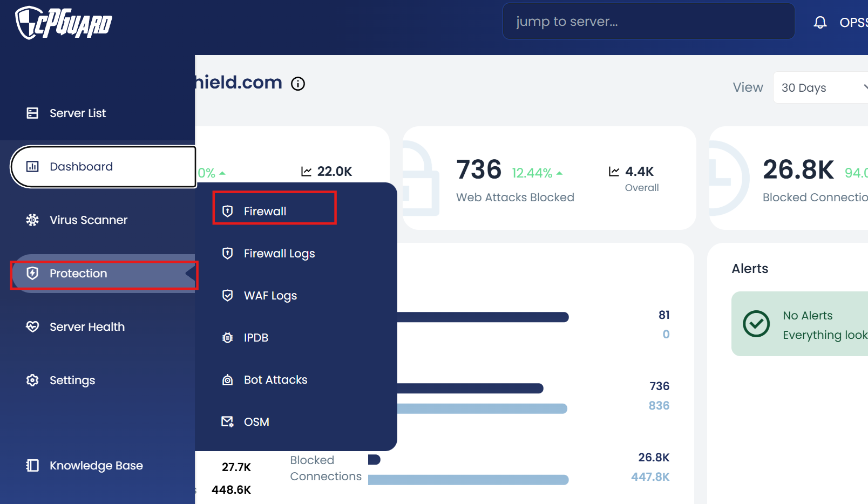Click the jump to server search field
868x504 pixels.
click(648, 21)
